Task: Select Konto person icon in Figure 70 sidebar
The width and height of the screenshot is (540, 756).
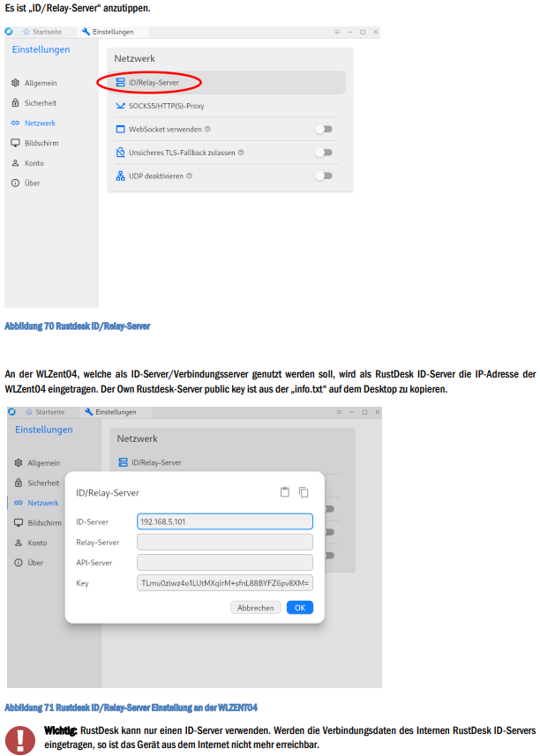Action: (15, 163)
